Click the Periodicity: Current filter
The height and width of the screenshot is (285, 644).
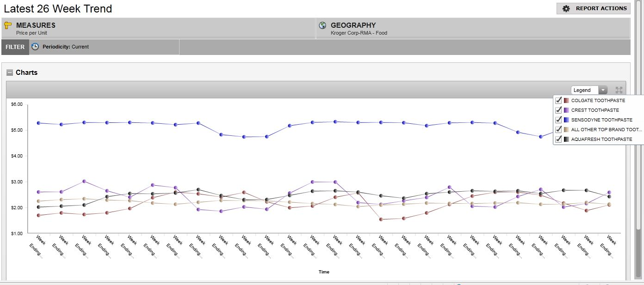65,47
